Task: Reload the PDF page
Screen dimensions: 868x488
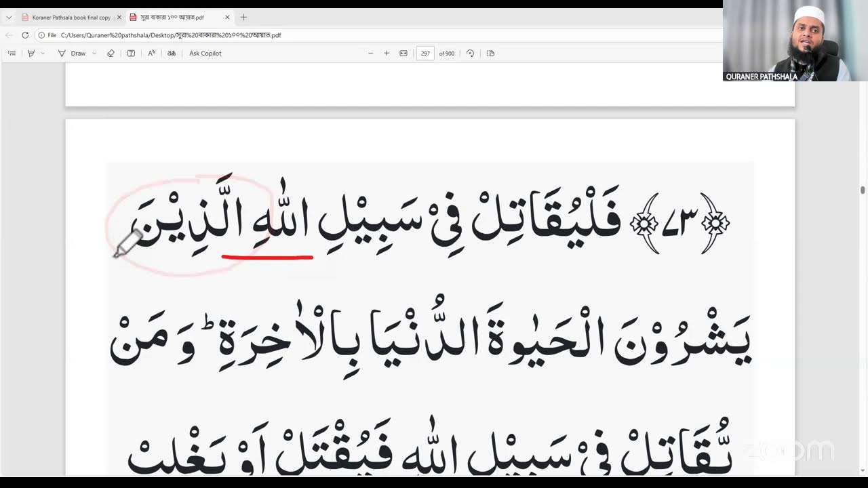Action: [25, 35]
